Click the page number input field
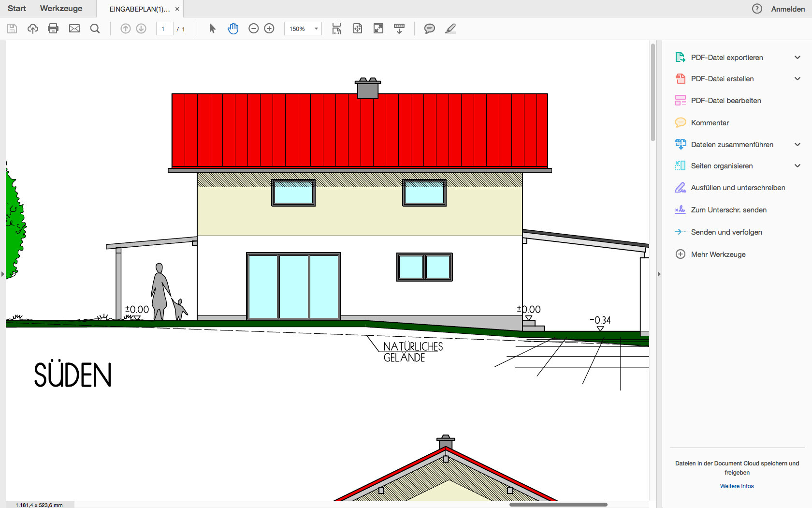 [x=164, y=29]
